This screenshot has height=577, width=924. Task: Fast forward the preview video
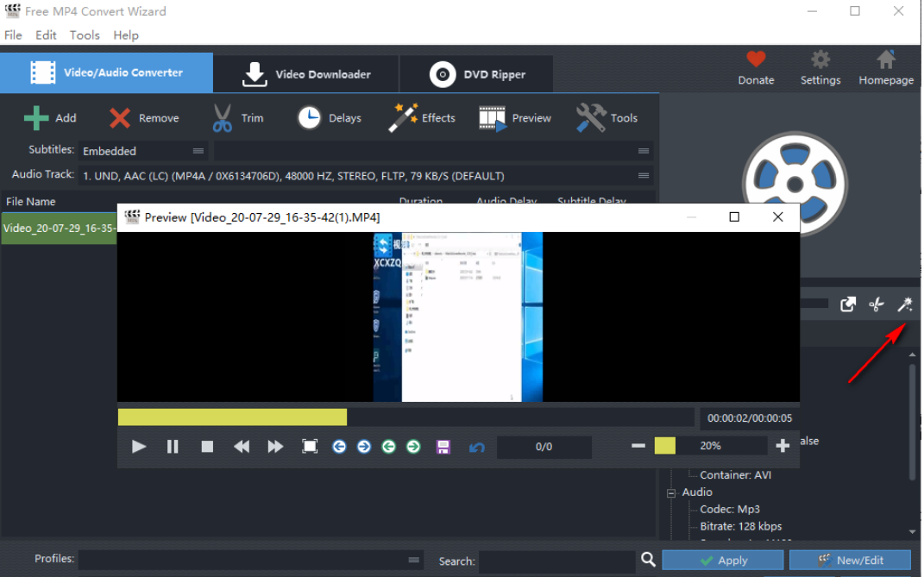point(275,447)
